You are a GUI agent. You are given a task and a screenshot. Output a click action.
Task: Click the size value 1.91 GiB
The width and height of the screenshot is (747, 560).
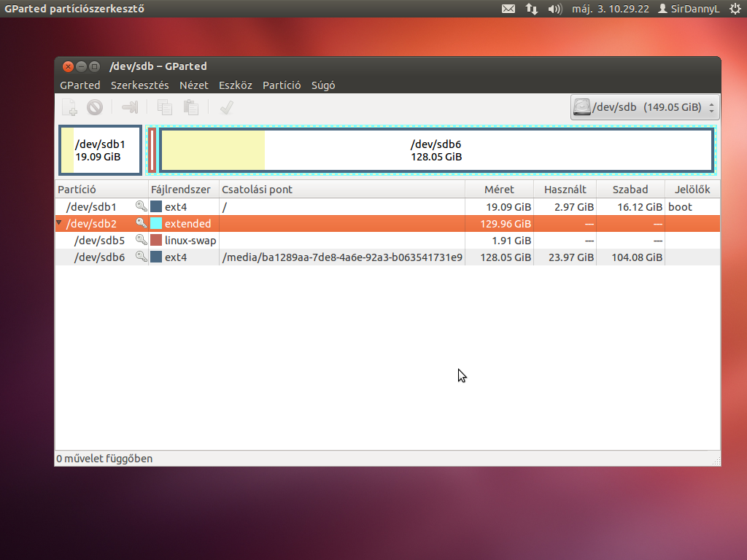coord(511,241)
